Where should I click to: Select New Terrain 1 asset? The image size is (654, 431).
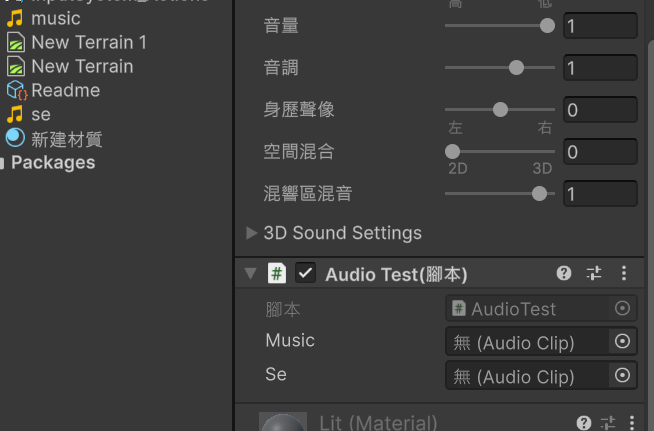click(x=88, y=42)
